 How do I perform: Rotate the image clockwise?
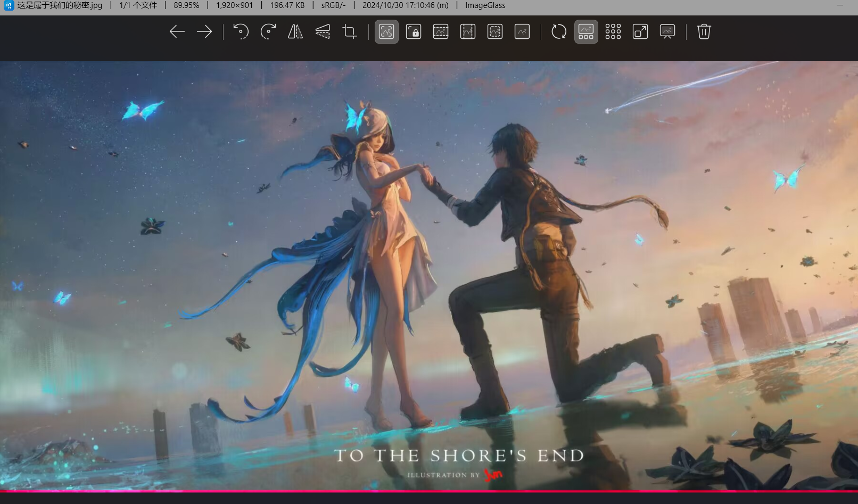[x=268, y=32]
